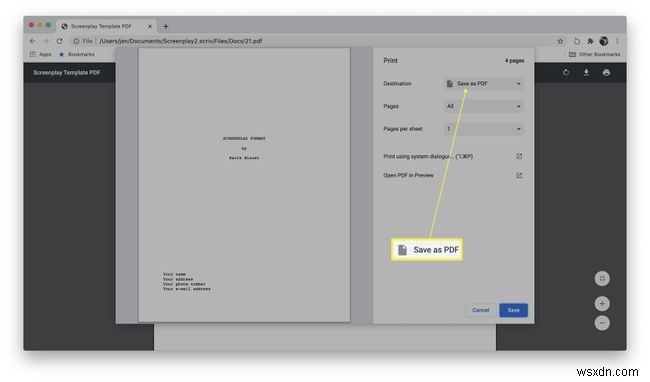The image size is (650, 382).
Task: Click Open PDF in Preview link
Action: click(408, 175)
